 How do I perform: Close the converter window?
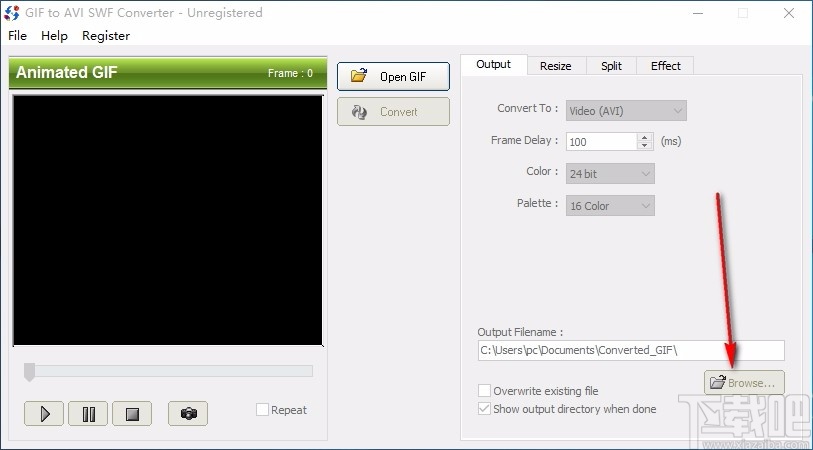789,13
